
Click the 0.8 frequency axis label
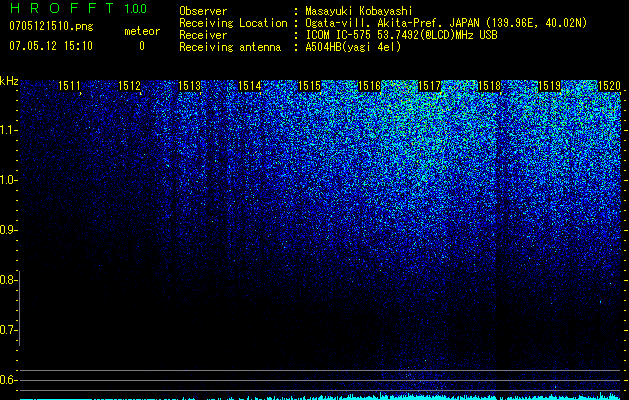coord(7,280)
